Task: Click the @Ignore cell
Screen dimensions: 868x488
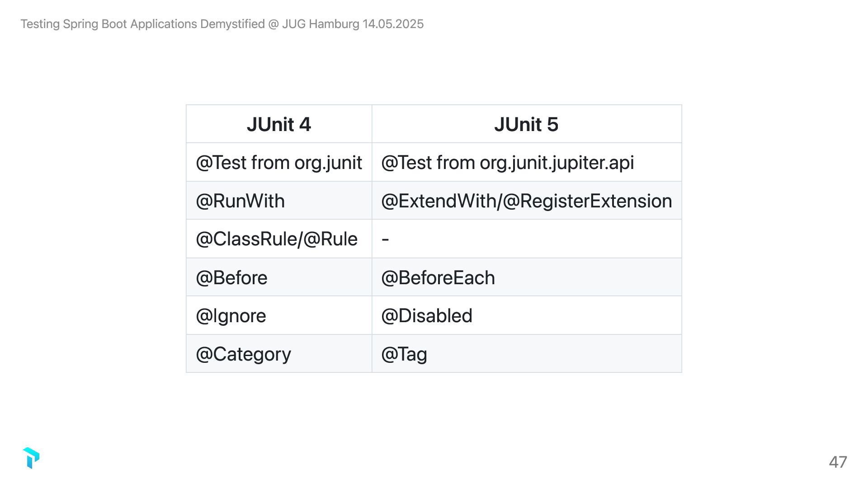Action: (x=231, y=316)
